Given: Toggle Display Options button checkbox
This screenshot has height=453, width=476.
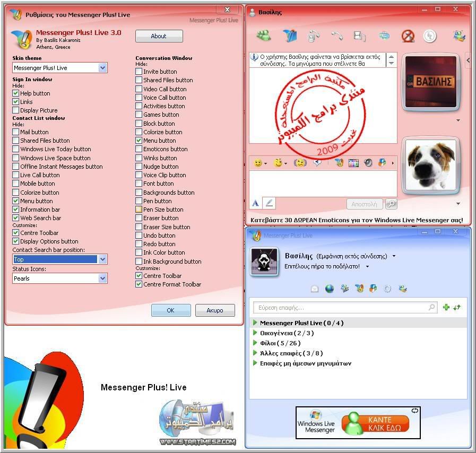Looking at the screenshot, I should click(x=16, y=241).
